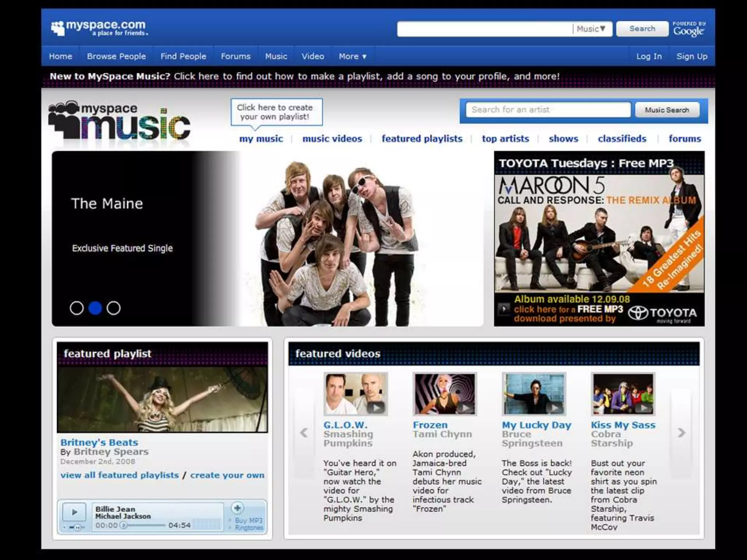Click the top Search button
The width and height of the screenshot is (747, 560).
(642, 28)
